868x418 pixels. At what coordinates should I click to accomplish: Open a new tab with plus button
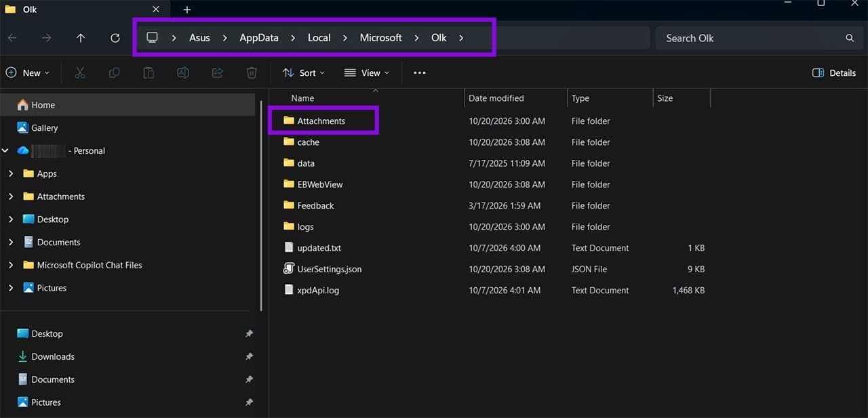[x=187, y=9]
